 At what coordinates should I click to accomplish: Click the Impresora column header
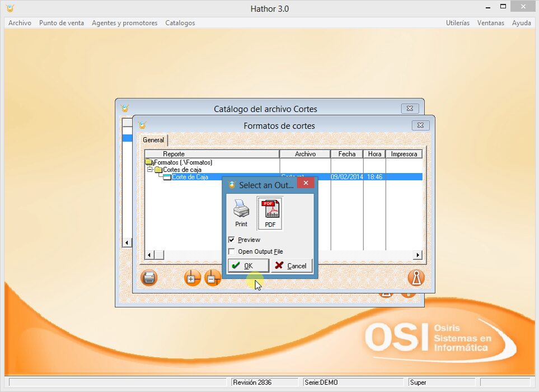pos(404,153)
